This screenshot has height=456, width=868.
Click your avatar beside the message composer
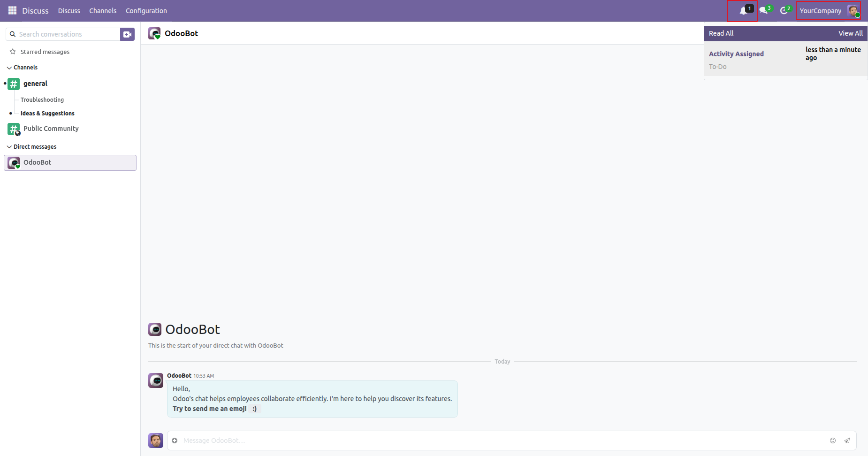tap(156, 441)
